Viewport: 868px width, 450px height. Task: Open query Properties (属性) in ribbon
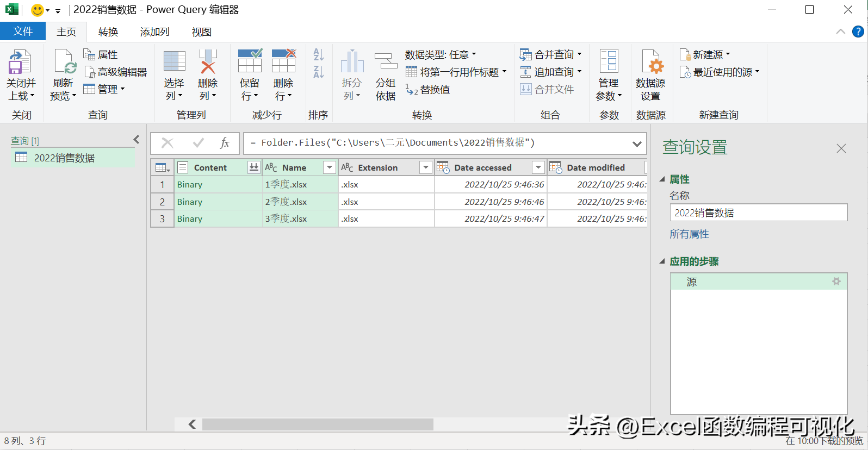click(101, 54)
